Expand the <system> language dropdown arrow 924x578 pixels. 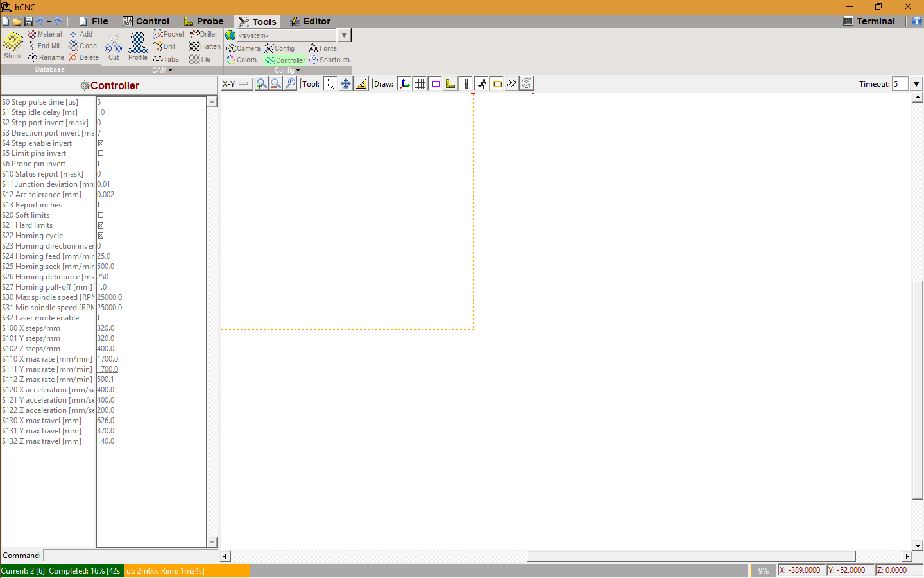tap(345, 35)
